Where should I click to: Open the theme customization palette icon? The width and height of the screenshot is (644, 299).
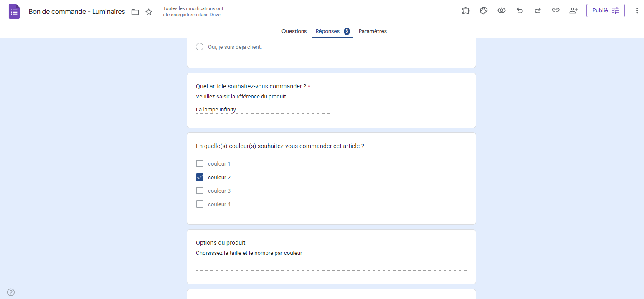click(484, 10)
